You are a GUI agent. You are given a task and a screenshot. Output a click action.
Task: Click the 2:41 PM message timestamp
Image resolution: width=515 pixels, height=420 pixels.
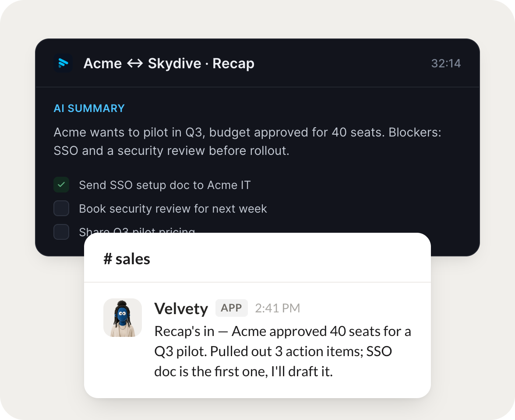point(278,308)
